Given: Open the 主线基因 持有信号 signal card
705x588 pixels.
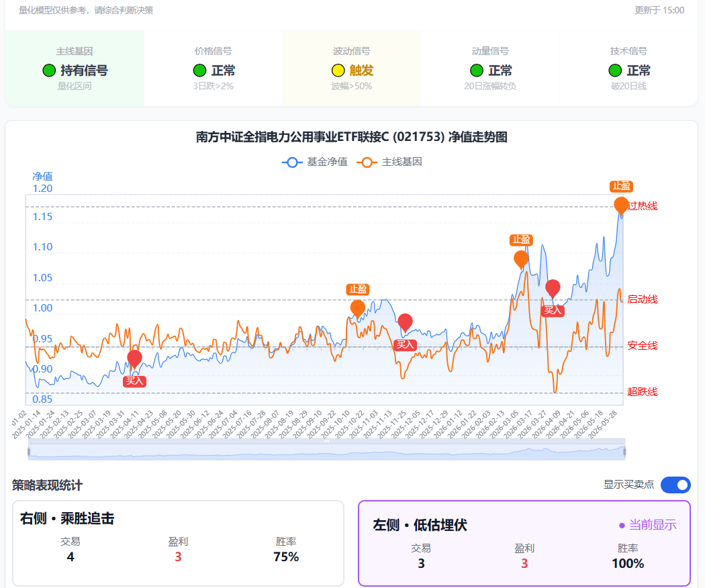Looking at the screenshot, I should pos(75,68).
